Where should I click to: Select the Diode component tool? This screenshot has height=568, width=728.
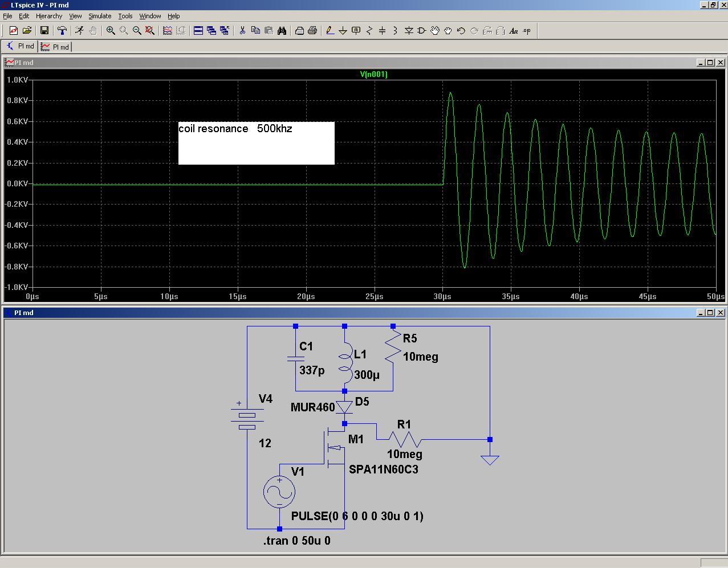[409, 31]
